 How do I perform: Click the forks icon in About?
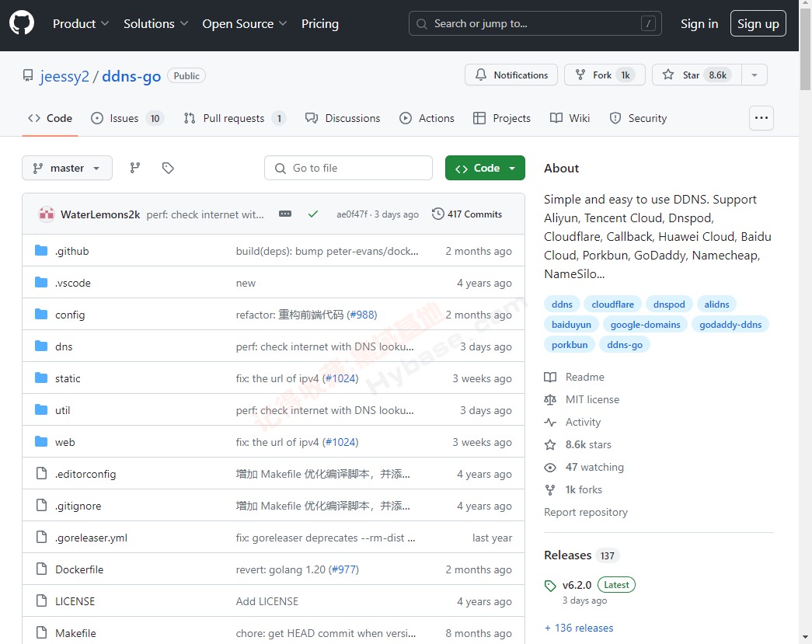tap(550, 489)
